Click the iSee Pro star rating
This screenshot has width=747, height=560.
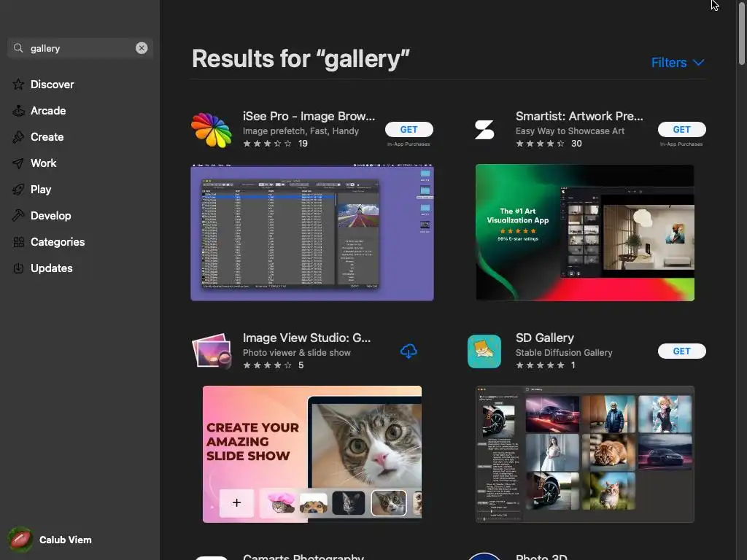267,144
